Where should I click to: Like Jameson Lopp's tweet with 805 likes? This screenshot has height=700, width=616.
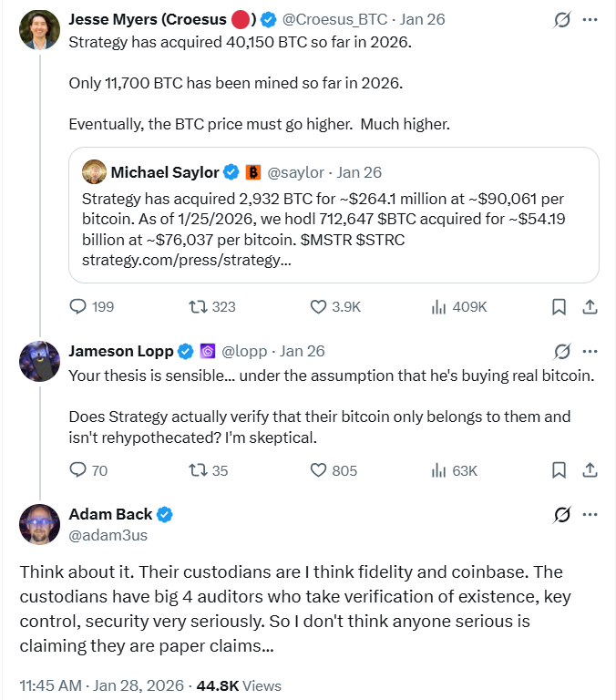(319, 470)
